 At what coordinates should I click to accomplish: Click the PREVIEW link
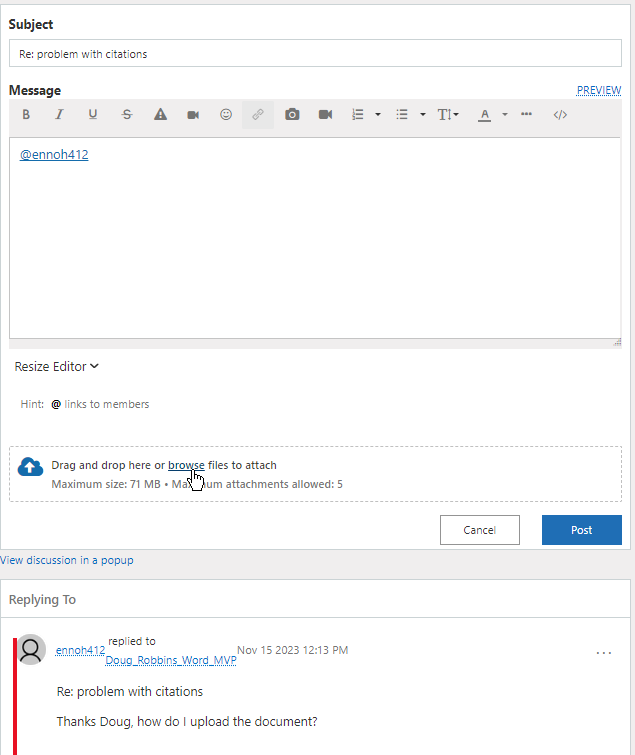[x=599, y=90]
